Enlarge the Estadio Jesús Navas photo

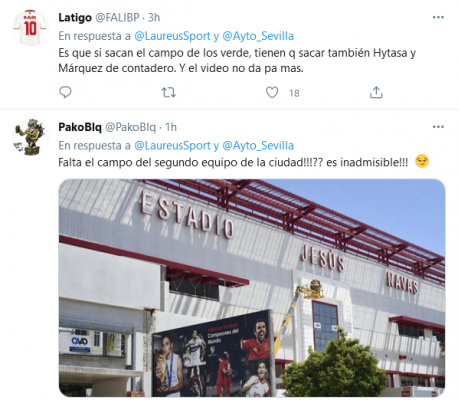tap(252, 288)
